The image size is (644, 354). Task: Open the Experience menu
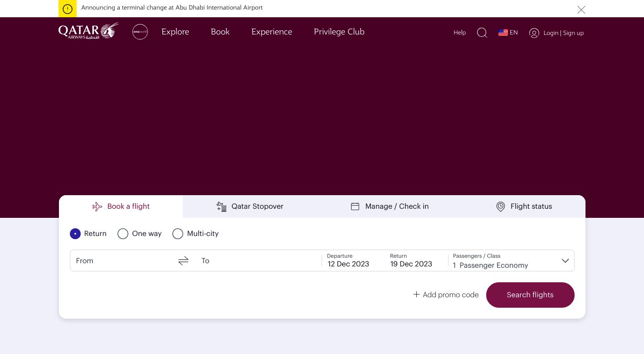(x=272, y=32)
